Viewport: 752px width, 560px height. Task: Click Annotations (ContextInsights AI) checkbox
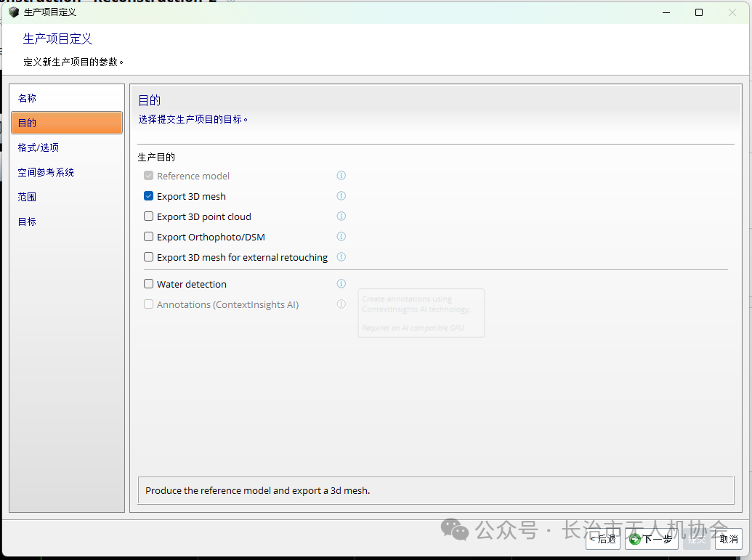pos(149,304)
